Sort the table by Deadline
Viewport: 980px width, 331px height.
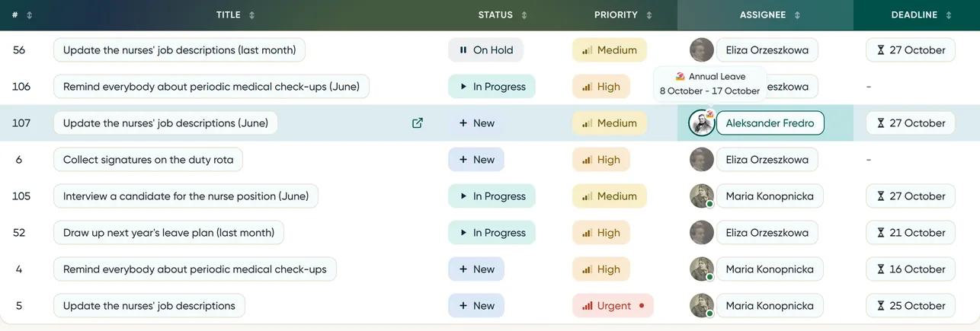(x=949, y=15)
